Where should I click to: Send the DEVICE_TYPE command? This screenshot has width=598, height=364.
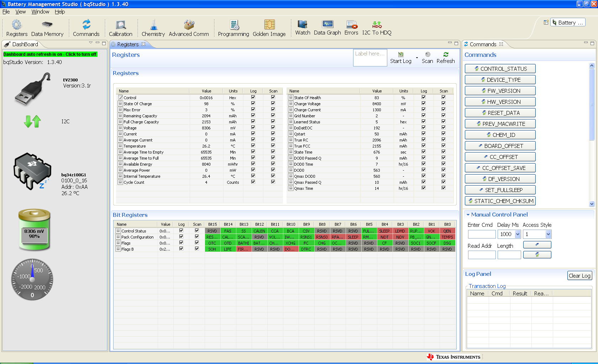500,80
